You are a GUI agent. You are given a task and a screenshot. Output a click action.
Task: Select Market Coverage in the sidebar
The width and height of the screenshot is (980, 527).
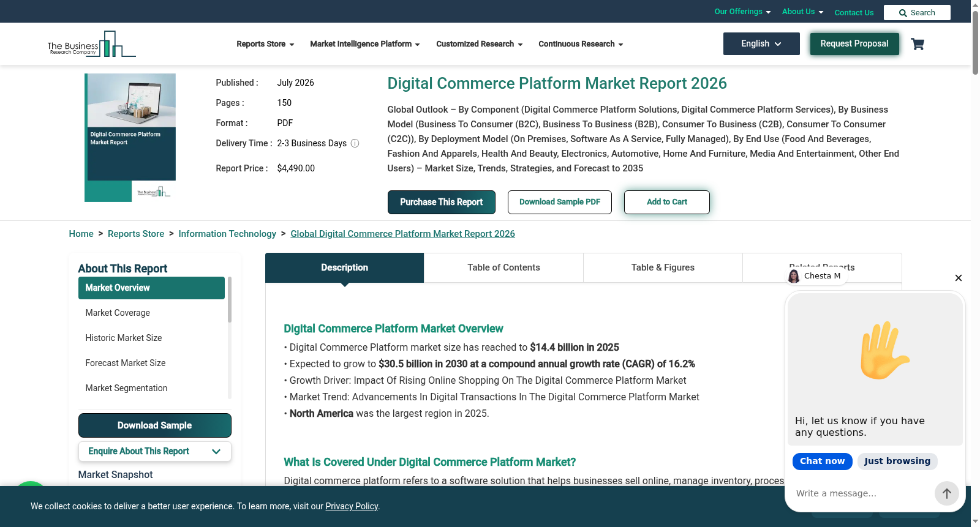(151, 313)
